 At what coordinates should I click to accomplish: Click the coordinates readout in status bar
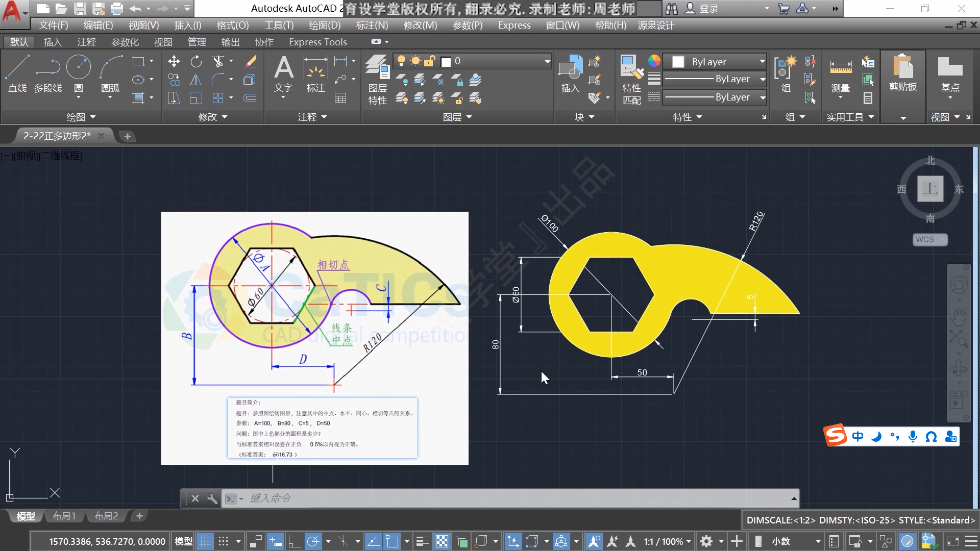107,542
